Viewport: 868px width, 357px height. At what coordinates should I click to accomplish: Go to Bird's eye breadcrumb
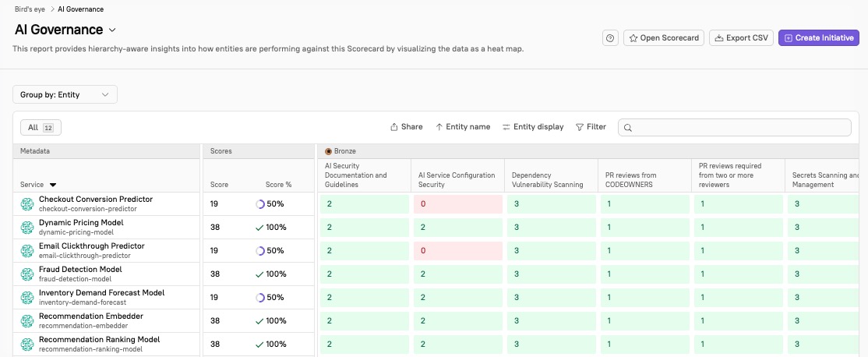coord(30,9)
